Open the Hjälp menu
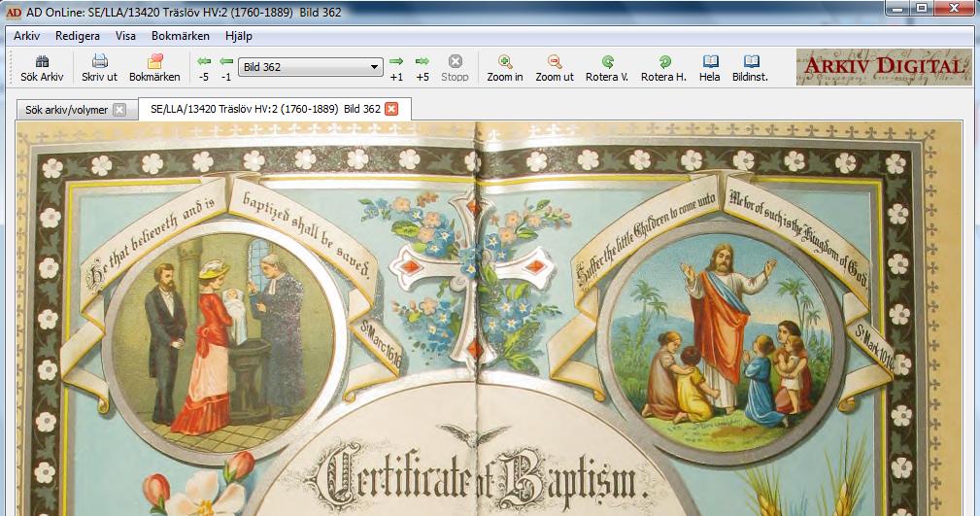The height and width of the screenshot is (516, 980). click(x=239, y=36)
